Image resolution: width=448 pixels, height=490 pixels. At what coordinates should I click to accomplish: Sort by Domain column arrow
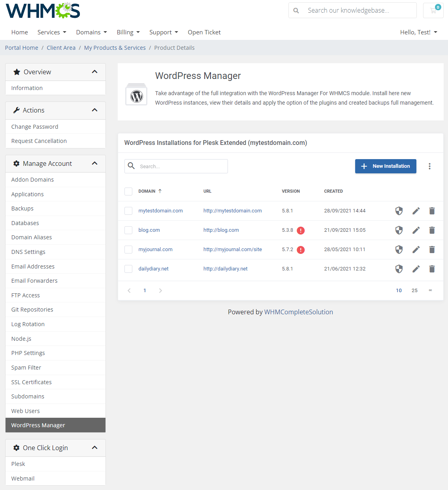coord(160,191)
